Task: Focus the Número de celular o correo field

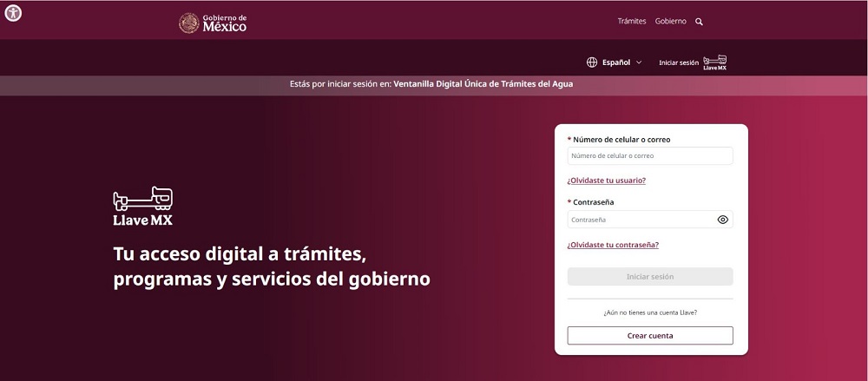Action: coord(650,155)
